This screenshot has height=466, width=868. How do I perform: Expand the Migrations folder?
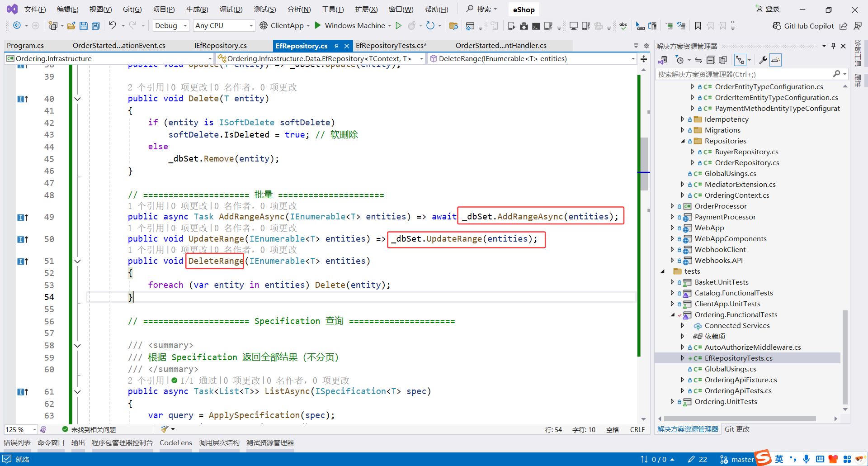pos(683,130)
